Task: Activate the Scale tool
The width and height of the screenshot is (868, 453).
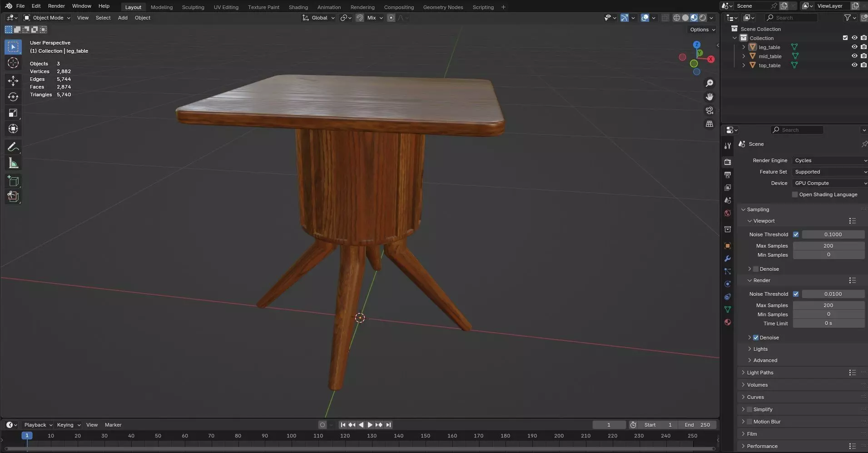Action: (x=13, y=113)
